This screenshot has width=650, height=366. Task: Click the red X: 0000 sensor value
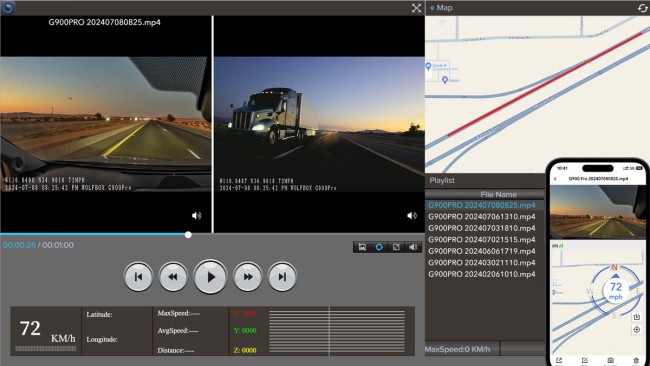[245, 313]
